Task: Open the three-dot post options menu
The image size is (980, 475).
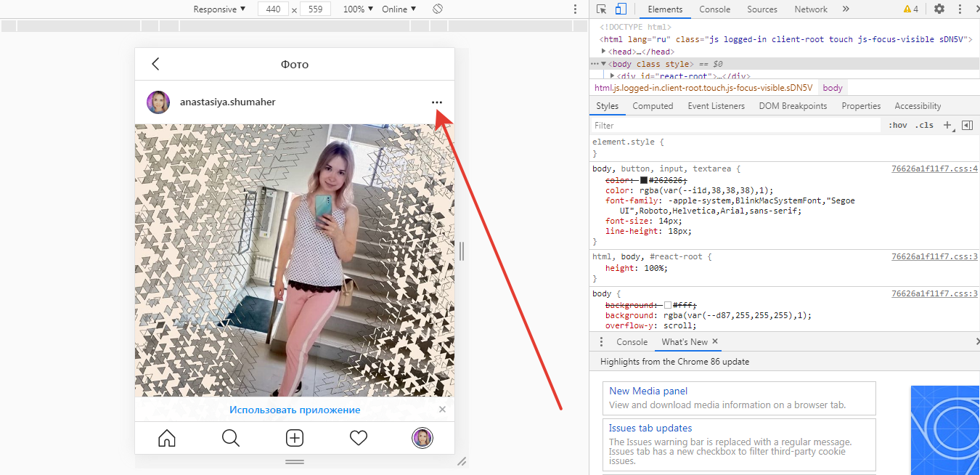Action: coord(436,102)
